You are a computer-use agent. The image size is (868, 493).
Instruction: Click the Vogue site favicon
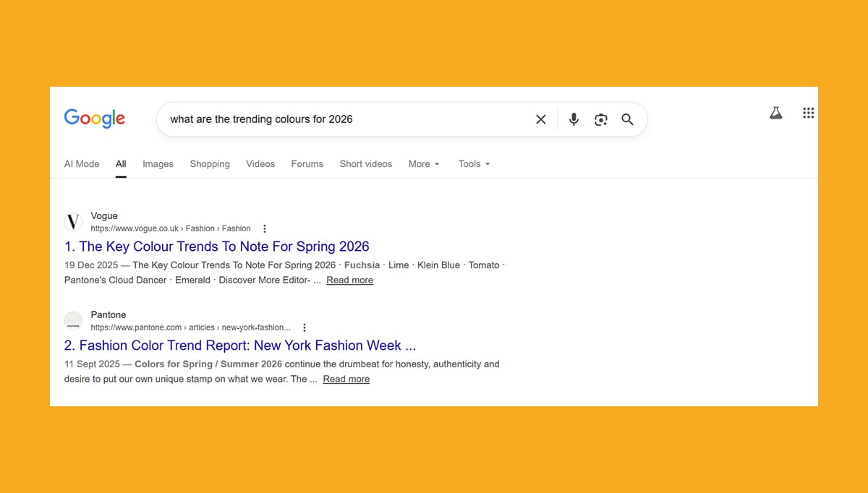[73, 221]
